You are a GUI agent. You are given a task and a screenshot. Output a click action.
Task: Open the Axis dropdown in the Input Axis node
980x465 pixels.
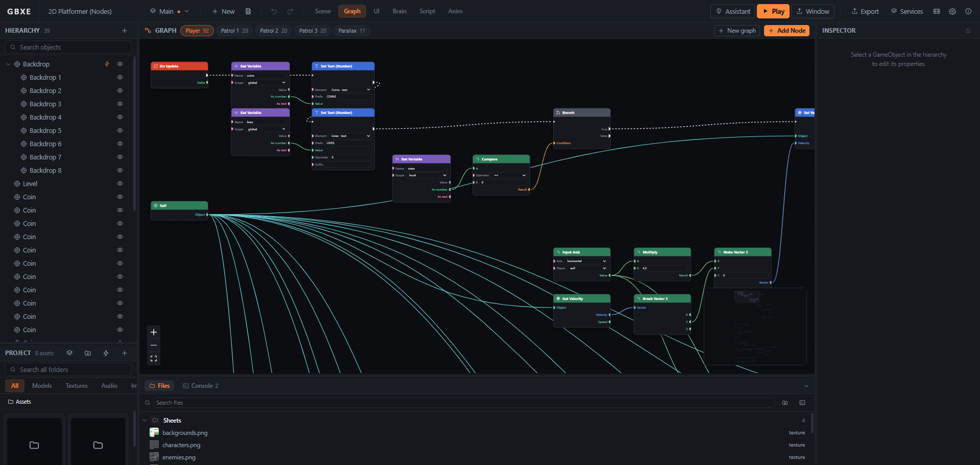pos(586,261)
